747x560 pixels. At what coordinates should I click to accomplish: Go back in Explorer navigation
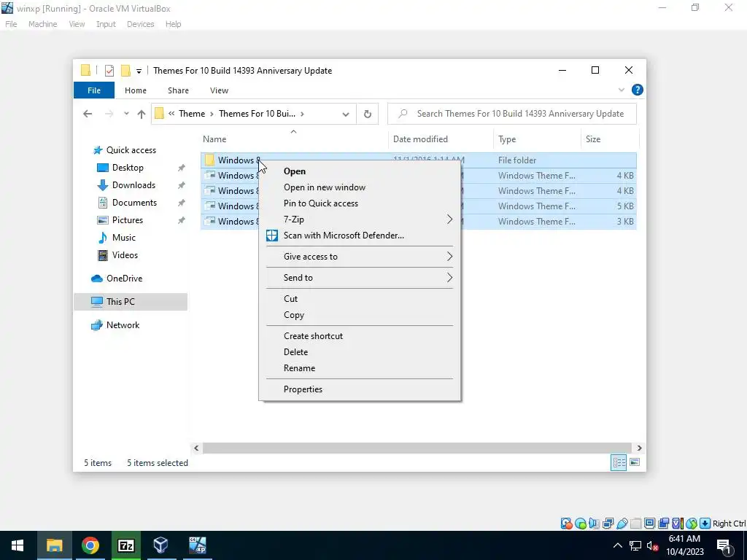pyautogui.click(x=88, y=114)
